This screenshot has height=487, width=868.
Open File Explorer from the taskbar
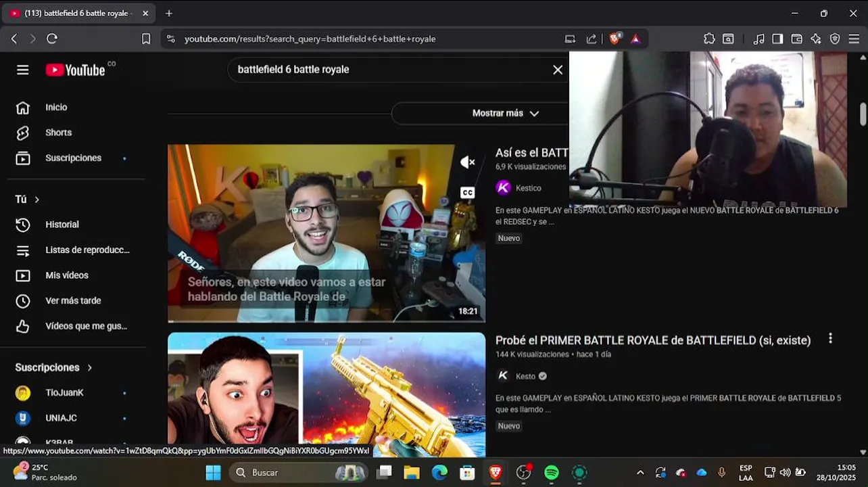(x=412, y=472)
